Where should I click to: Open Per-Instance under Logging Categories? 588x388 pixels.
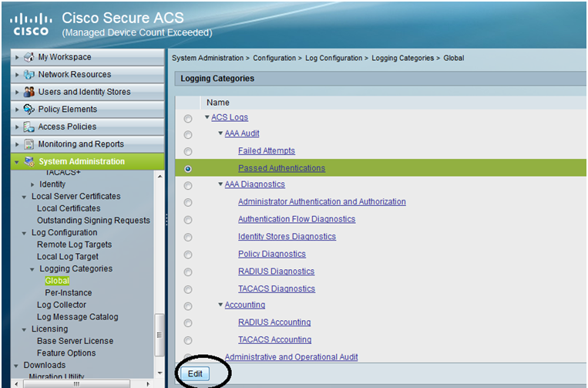click(69, 292)
